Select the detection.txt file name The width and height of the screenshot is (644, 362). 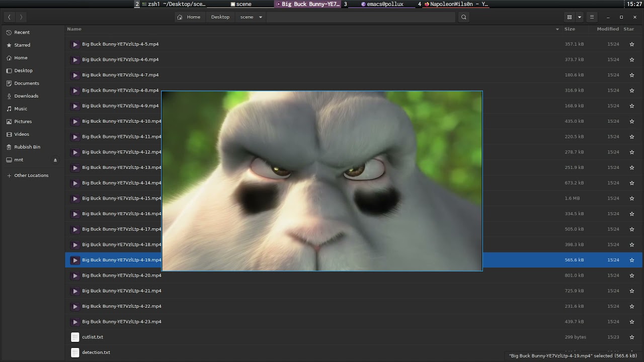pos(96,352)
